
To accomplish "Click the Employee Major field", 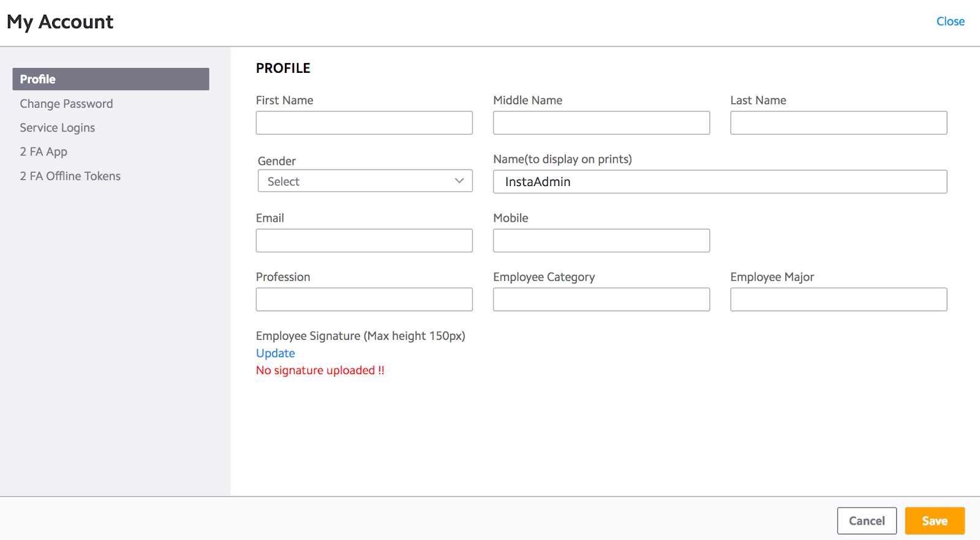I will point(838,299).
